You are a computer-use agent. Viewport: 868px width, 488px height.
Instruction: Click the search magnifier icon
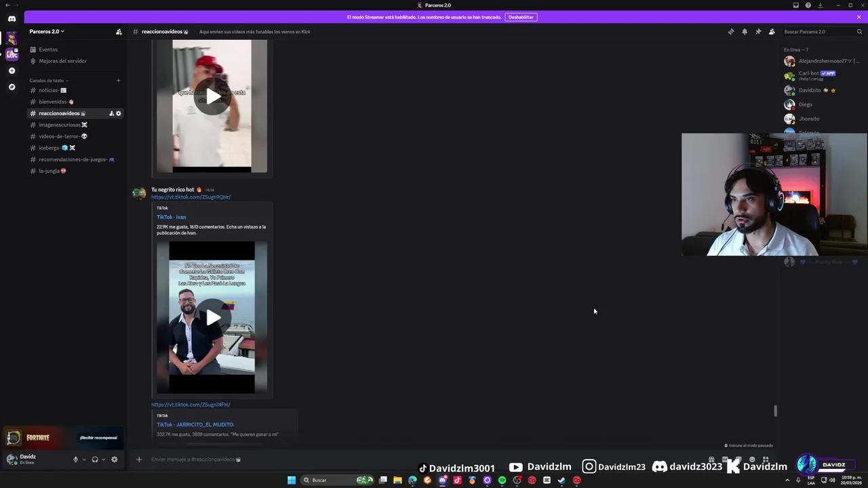[859, 32]
